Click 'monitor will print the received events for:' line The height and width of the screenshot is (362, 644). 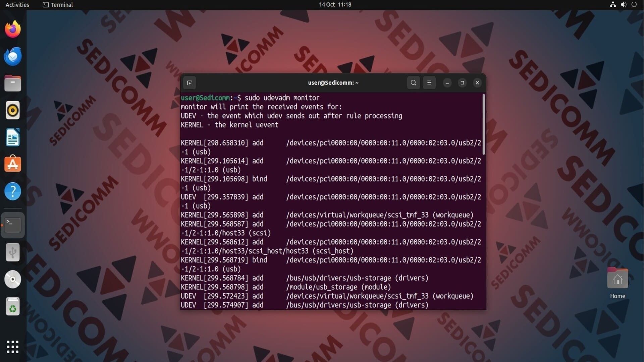click(261, 107)
